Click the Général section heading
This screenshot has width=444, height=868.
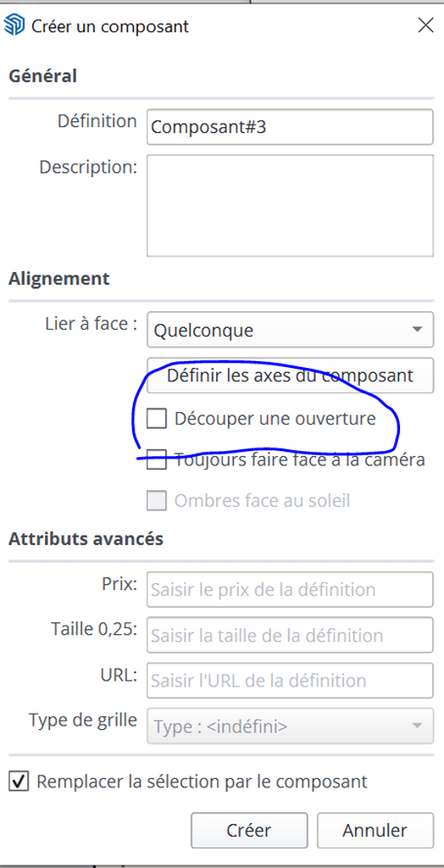coord(42,75)
